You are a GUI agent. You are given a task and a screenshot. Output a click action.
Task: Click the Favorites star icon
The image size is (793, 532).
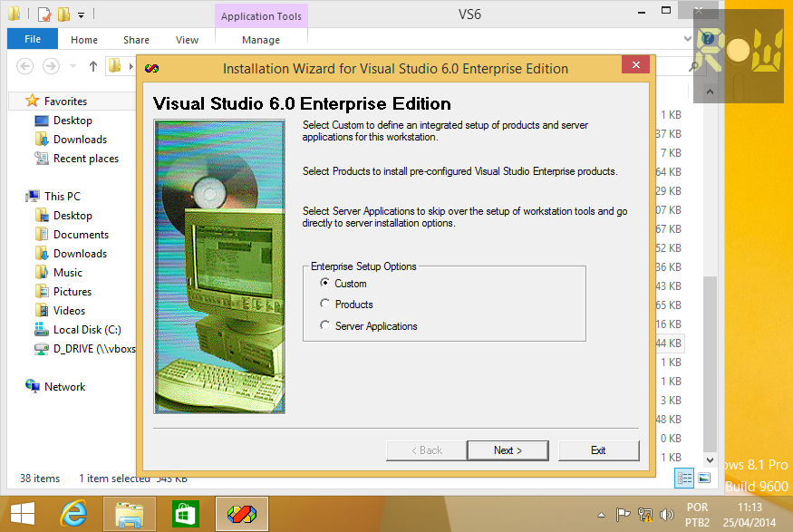pyautogui.click(x=32, y=101)
